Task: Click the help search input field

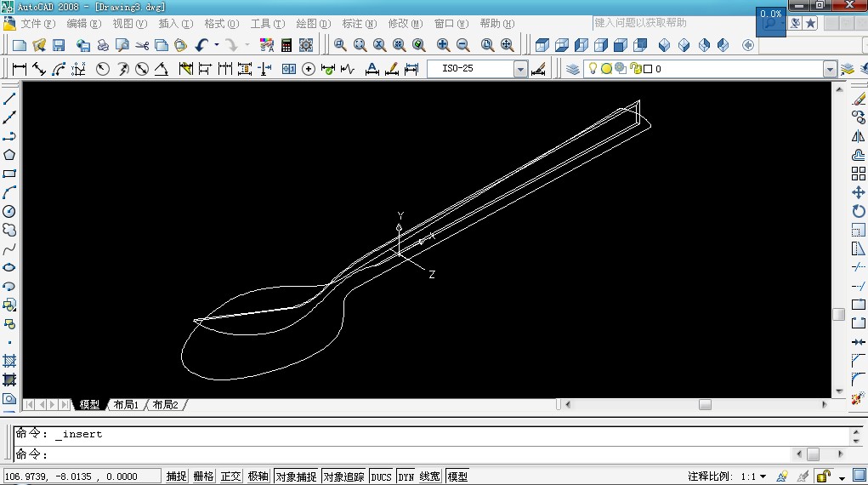Action: pos(672,23)
